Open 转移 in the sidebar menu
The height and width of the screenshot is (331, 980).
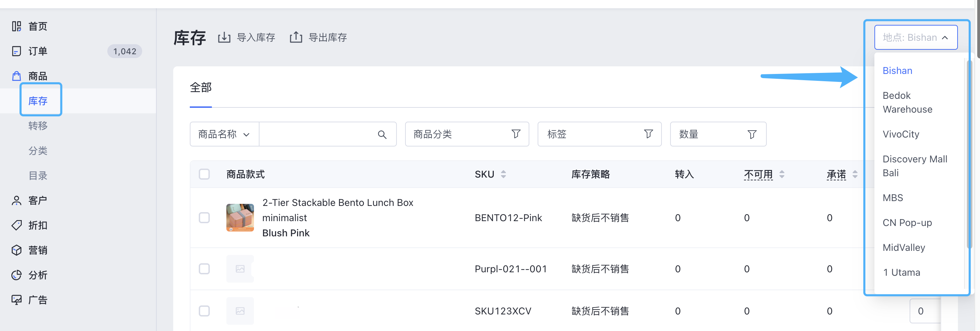tap(38, 126)
